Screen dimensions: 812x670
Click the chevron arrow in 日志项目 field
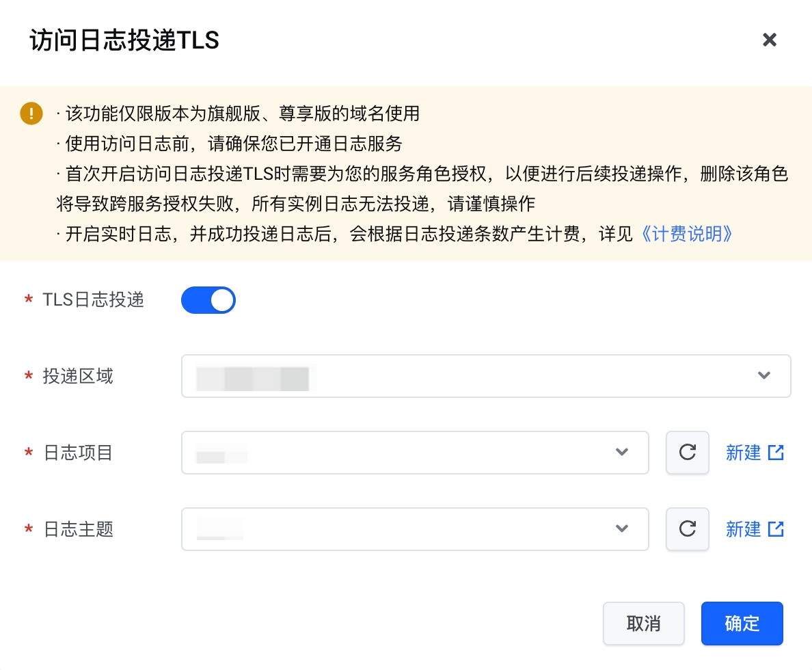click(622, 452)
